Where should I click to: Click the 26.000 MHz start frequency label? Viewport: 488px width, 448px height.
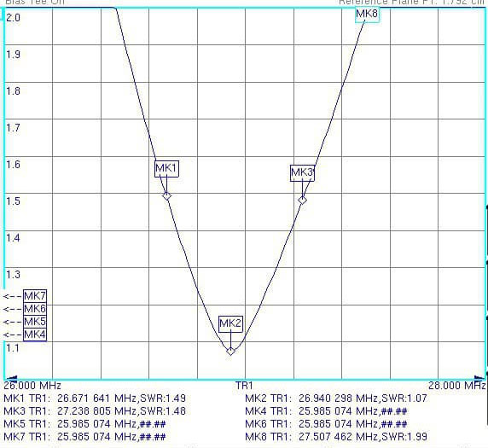pyautogui.click(x=32, y=386)
